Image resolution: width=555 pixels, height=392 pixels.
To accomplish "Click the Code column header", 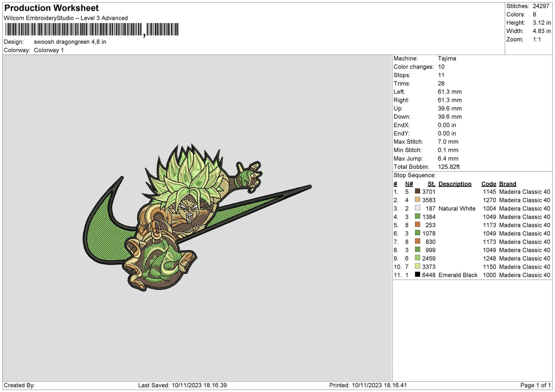I will (489, 184).
